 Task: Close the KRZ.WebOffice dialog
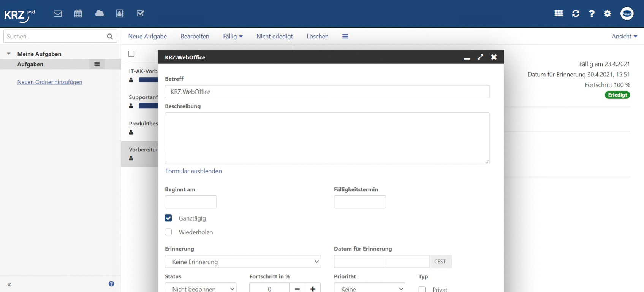coord(494,57)
